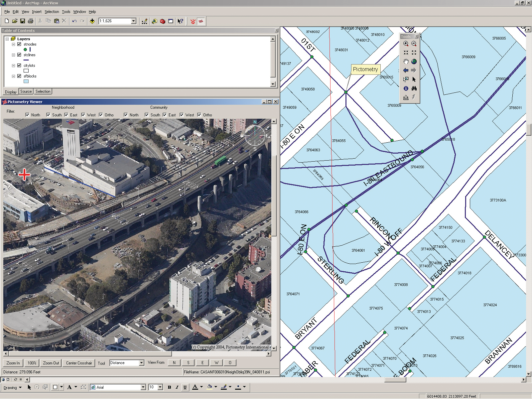Activate the Measure tool in Tools palette
The image size is (532, 399).
coord(406,97)
